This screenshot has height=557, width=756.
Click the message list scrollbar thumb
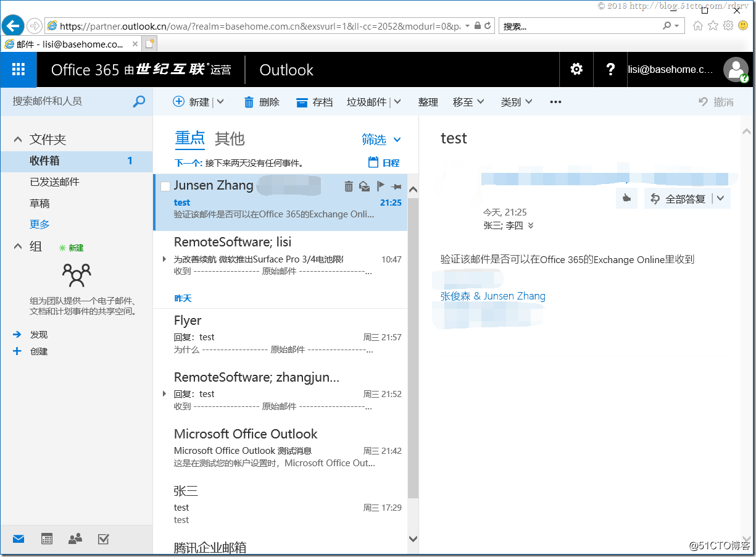coord(413,348)
